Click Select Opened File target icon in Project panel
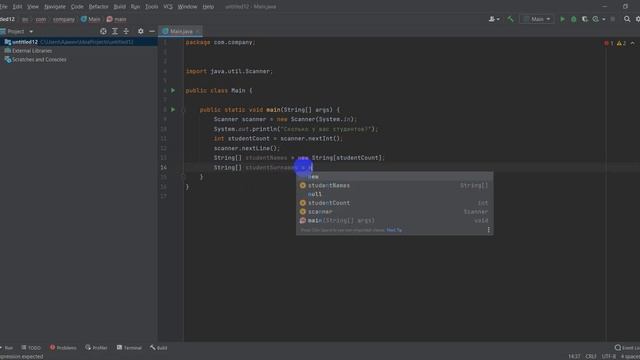Screen dimensions: 640x360 click(x=103, y=31)
